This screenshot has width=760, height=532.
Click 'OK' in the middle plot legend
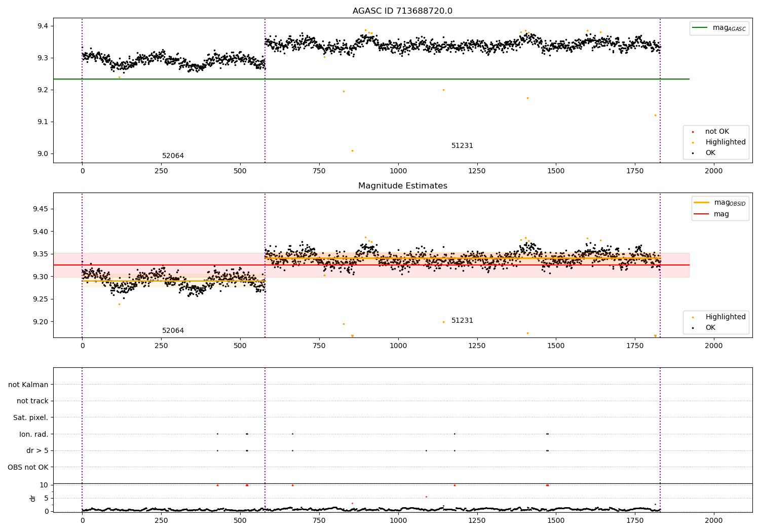[704, 328]
